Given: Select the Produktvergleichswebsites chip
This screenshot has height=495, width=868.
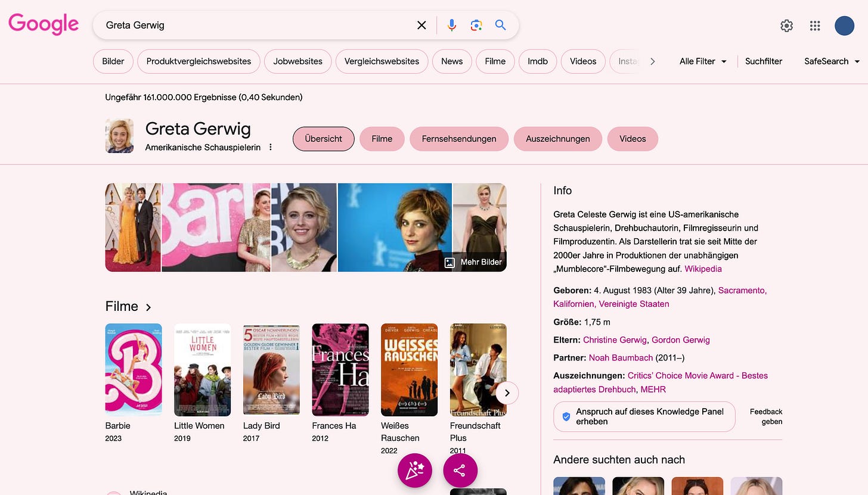Looking at the screenshot, I should [199, 61].
